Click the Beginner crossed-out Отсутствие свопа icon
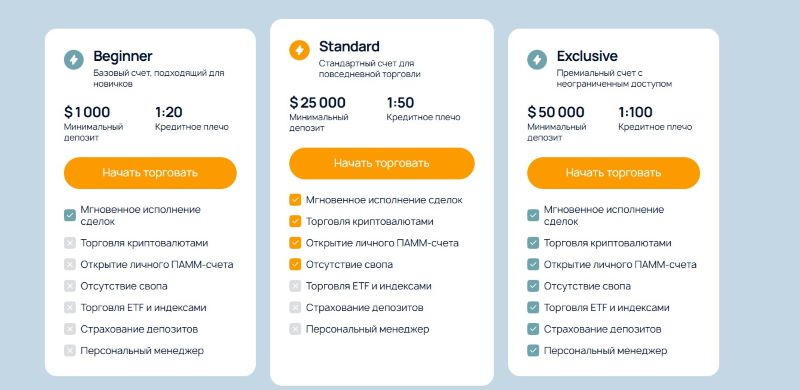 click(70, 286)
